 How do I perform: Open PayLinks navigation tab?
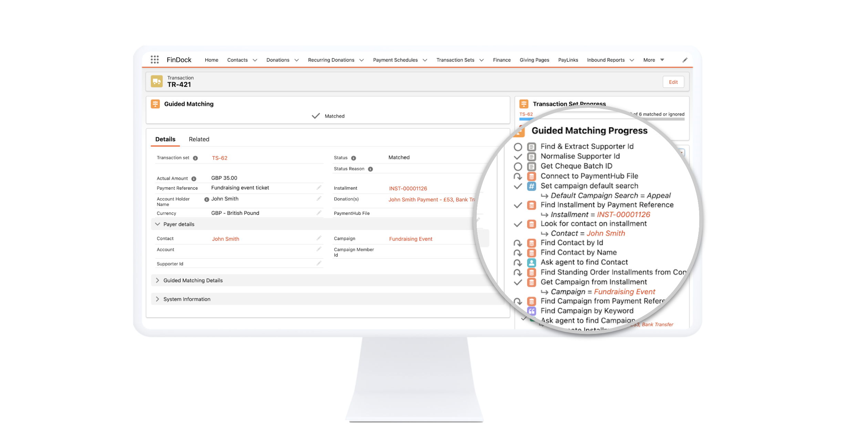pyautogui.click(x=568, y=60)
